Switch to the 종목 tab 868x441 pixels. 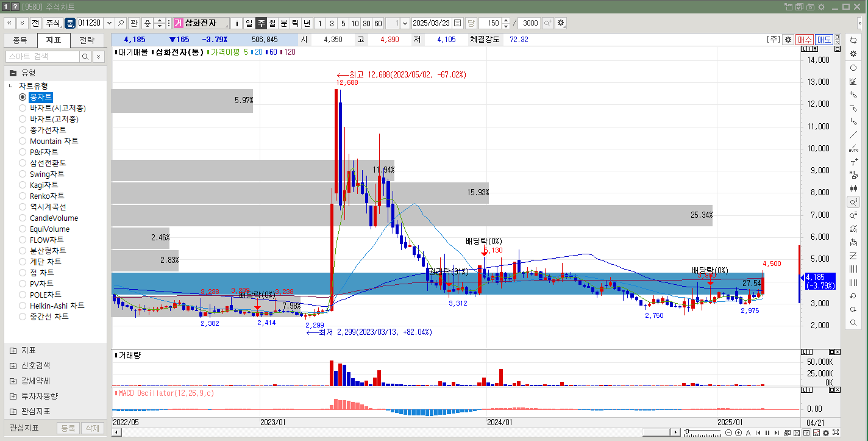point(20,41)
